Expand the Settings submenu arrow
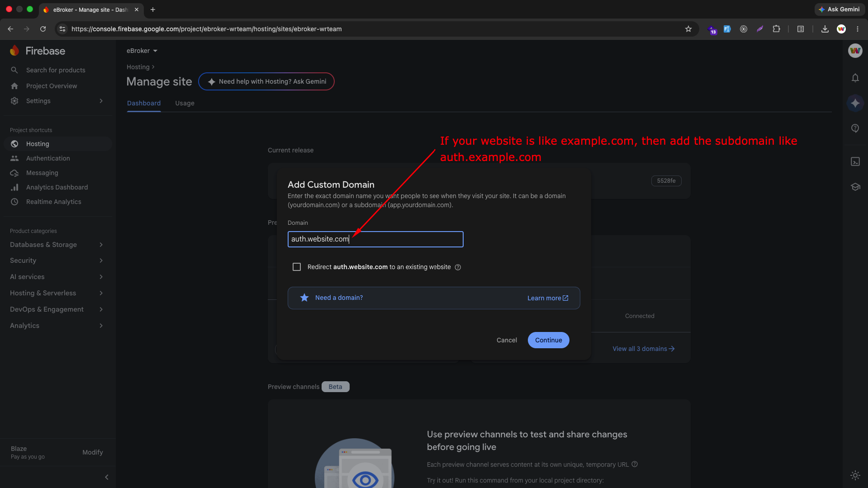Image resolution: width=868 pixels, height=488 pixels. [101, 101]
